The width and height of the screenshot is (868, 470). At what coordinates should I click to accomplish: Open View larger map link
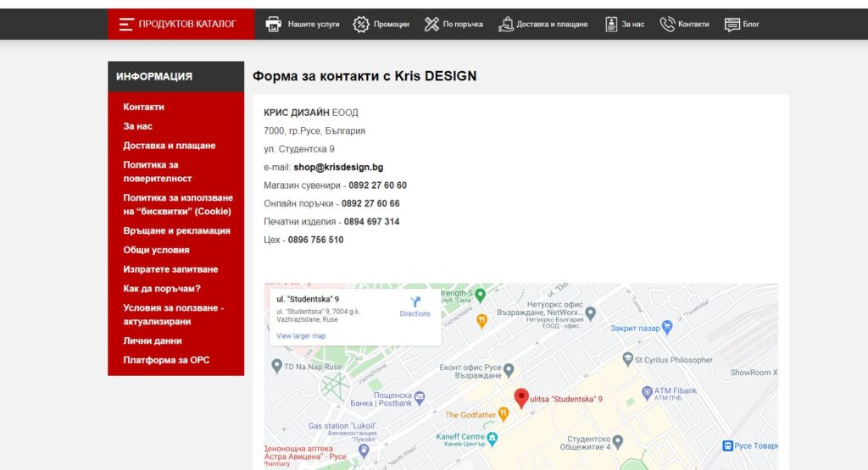click(x=301, y=335)
